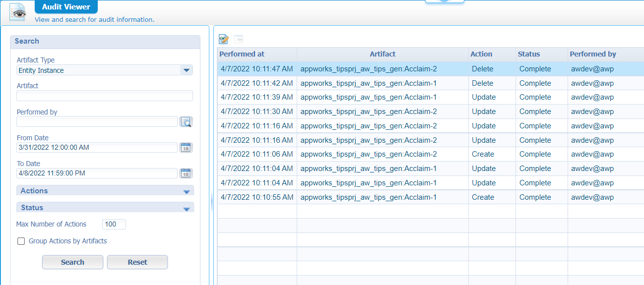Screen dimensions: 644x285
Task: Click Complete status in the 10:11:47 row
Action: 535,69
